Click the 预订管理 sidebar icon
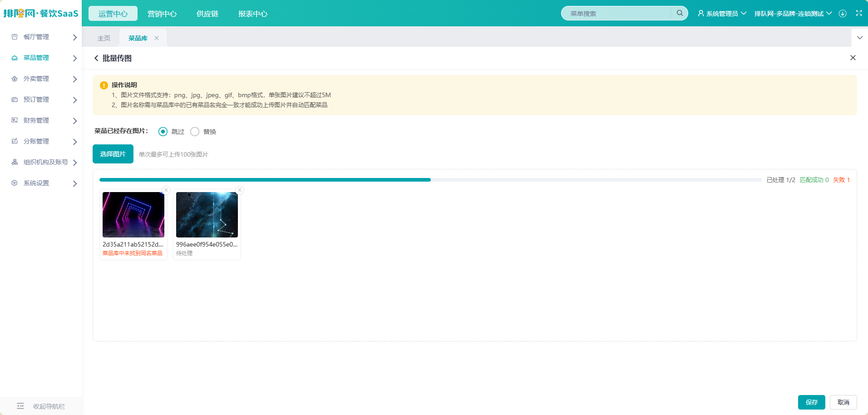The width and height of the screenshot is (868, 415). click(15, 99)
